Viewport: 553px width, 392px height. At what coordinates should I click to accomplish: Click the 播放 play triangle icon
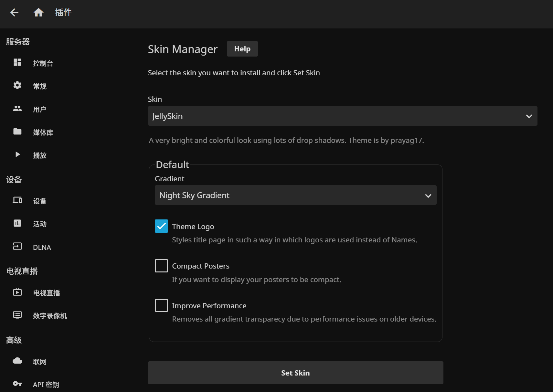point(18,154)
